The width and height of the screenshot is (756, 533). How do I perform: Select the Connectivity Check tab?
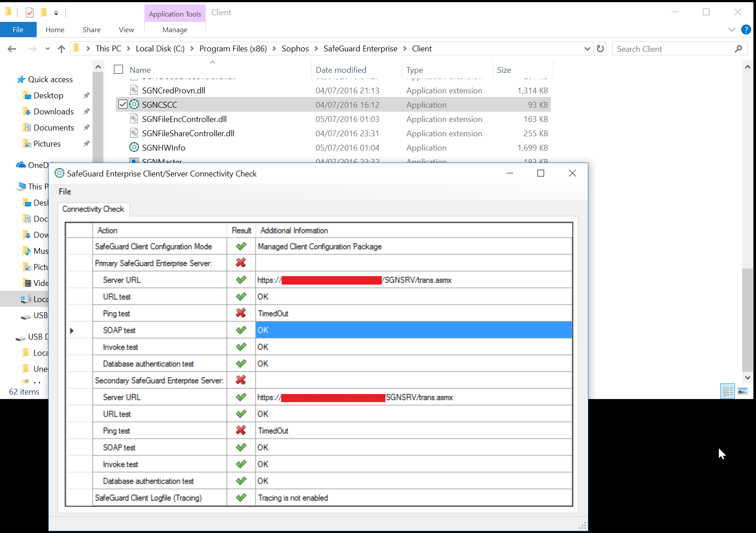tap(93, 209)
